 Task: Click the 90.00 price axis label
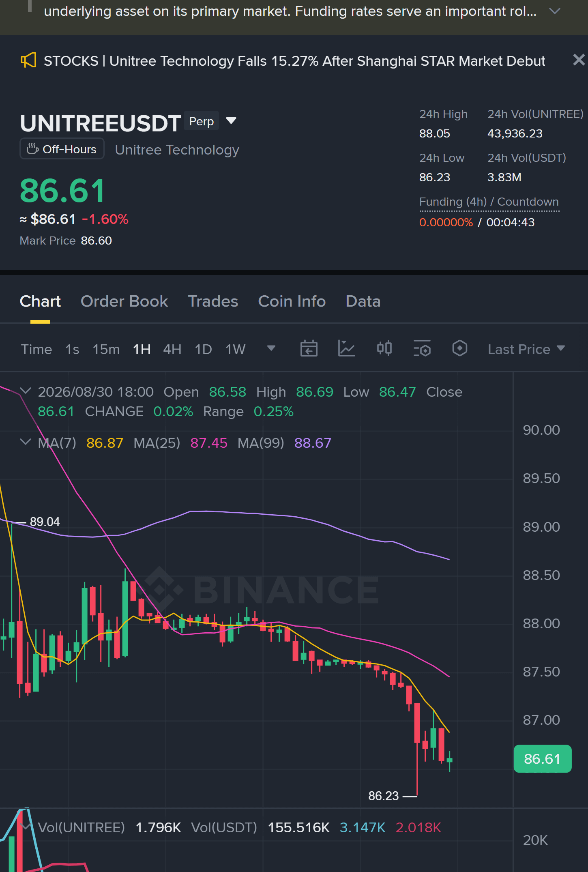(541, 430)
